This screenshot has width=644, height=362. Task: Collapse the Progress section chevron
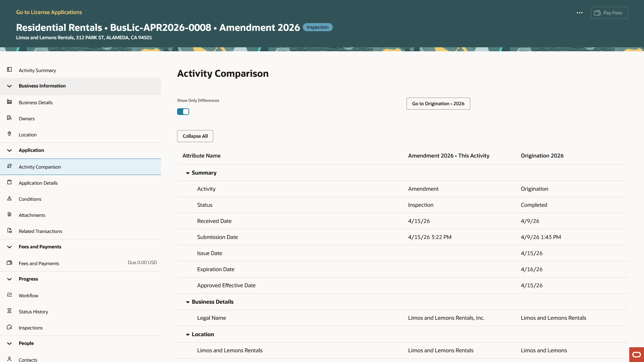[9, 279]
